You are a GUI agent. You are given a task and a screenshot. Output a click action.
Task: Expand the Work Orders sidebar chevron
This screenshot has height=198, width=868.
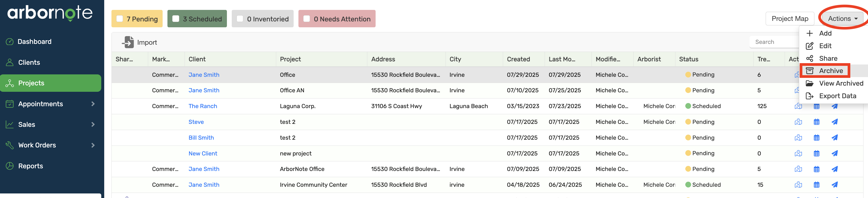[x=93, y=146]
